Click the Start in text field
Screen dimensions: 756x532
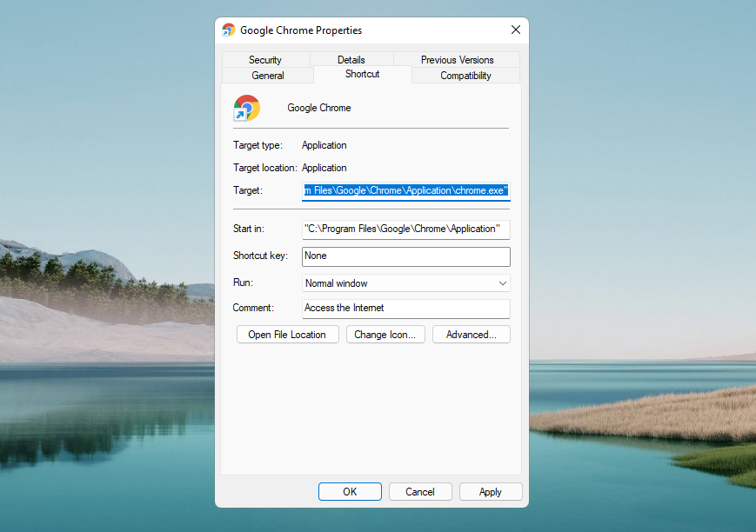click(x=406, y=229)
